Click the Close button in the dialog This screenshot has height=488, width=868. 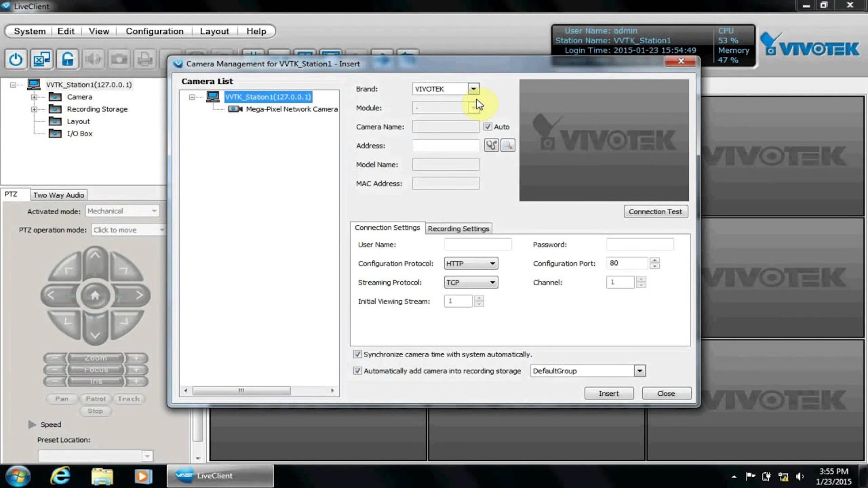666,394
